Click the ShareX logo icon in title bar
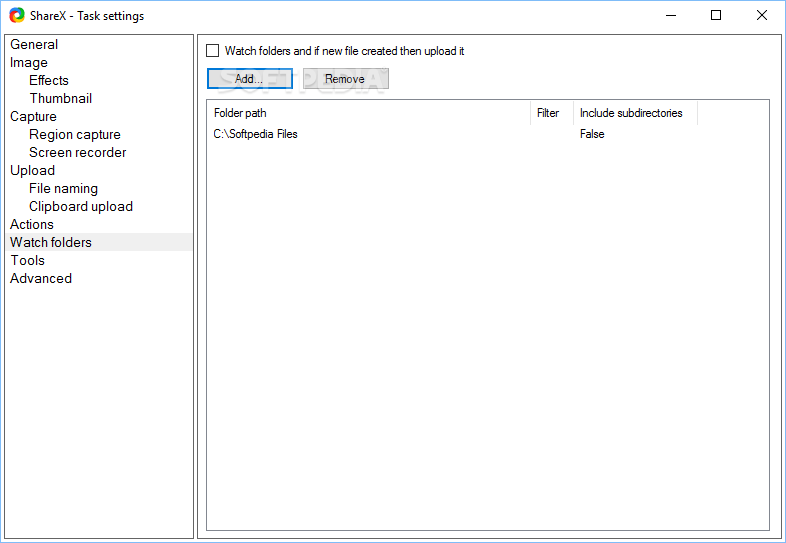786x543 pixels. (17, 16)
